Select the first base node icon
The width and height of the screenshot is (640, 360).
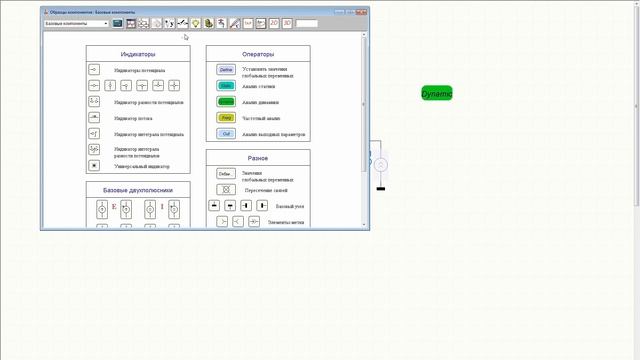214,206
